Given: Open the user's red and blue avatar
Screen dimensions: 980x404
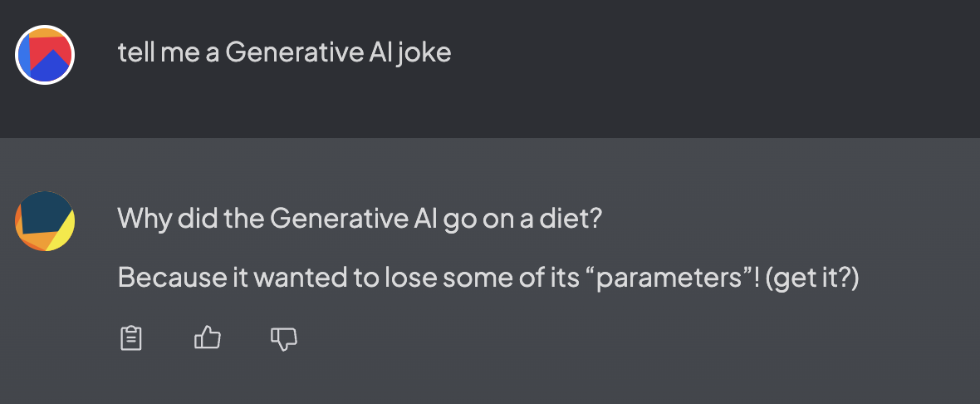Looking at the screenshot, I should 45,55.
